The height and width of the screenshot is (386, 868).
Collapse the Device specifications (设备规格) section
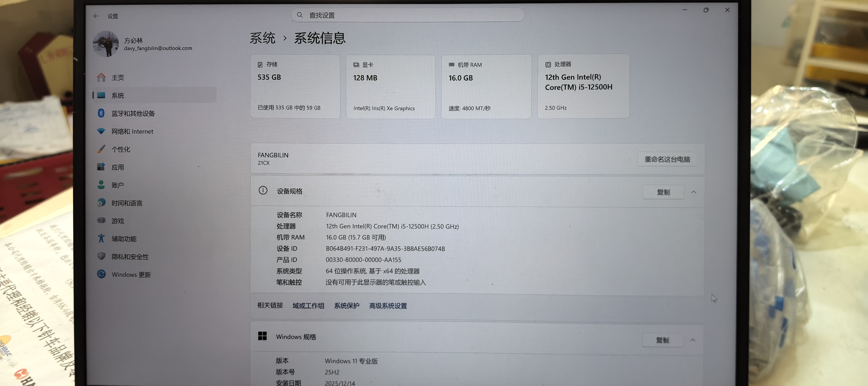click(x=693, y=192)
